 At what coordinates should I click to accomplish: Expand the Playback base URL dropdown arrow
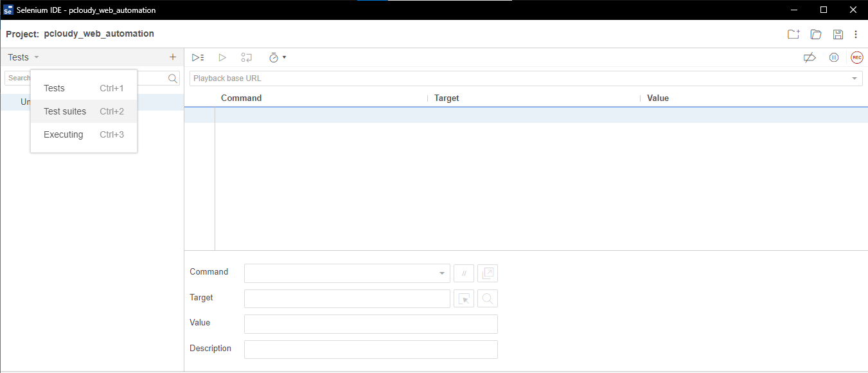coord(855,78)
